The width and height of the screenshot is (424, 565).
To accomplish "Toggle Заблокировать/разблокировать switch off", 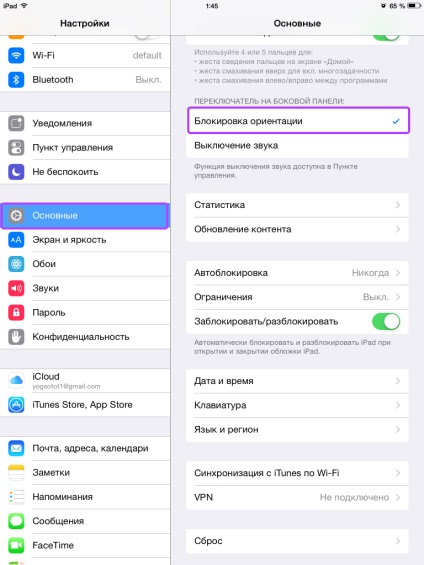I will pos(386,321).
